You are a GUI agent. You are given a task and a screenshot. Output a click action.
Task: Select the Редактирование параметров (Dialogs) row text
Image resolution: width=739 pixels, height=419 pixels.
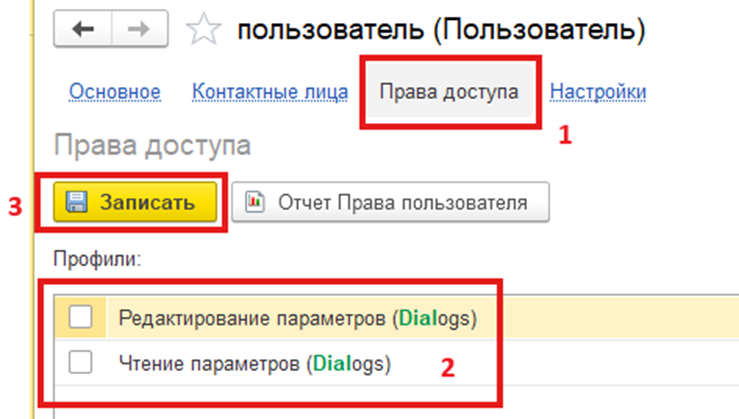297,318
